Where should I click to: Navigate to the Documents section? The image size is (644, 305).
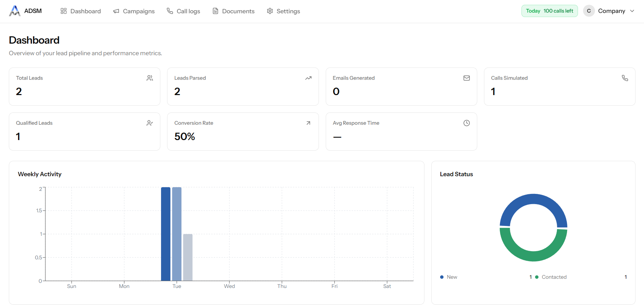click(x=234, y=11)
